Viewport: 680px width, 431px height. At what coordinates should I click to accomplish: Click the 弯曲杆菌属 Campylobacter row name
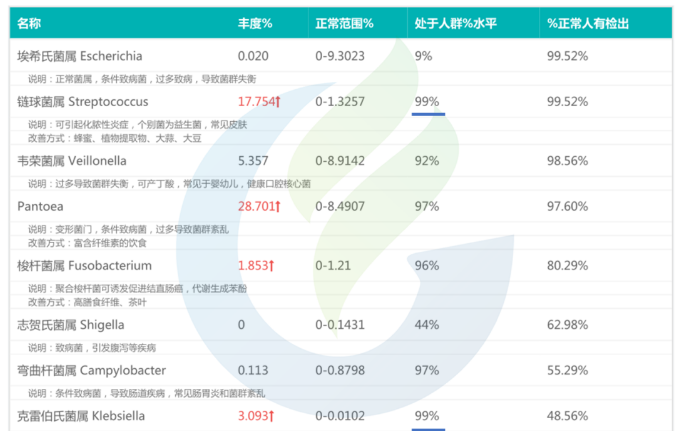click(x=91, y=370)
